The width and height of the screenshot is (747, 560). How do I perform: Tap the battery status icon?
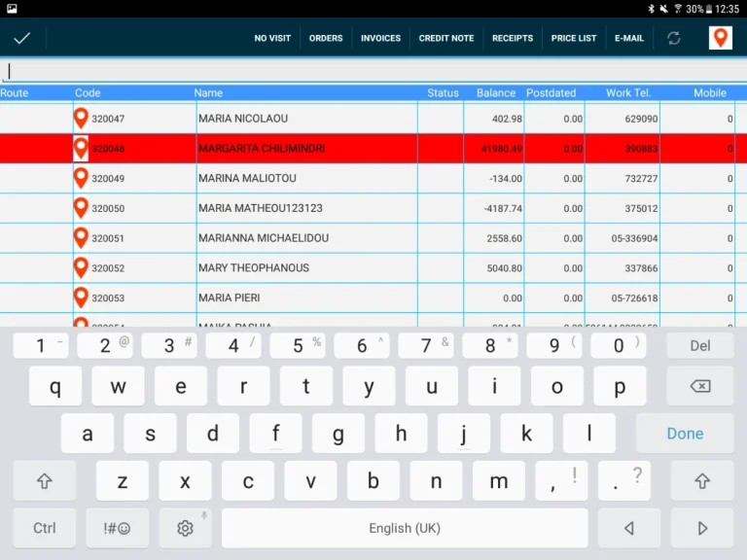(x=709, y=9)
